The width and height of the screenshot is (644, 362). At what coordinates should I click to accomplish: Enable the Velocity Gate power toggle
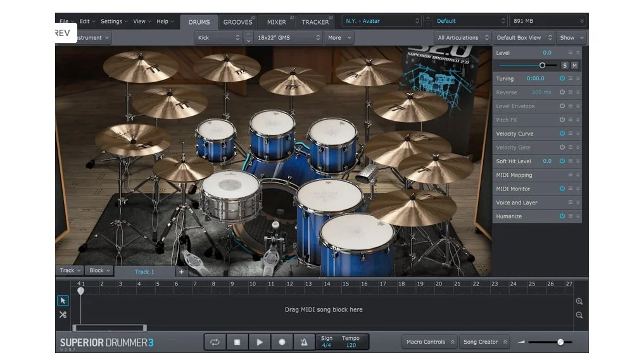(x=562, y=147)
